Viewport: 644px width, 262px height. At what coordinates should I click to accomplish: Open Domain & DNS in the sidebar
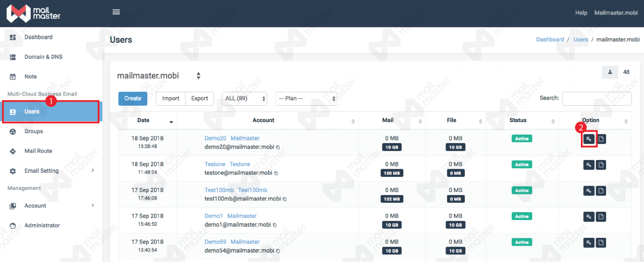point(43,57)
